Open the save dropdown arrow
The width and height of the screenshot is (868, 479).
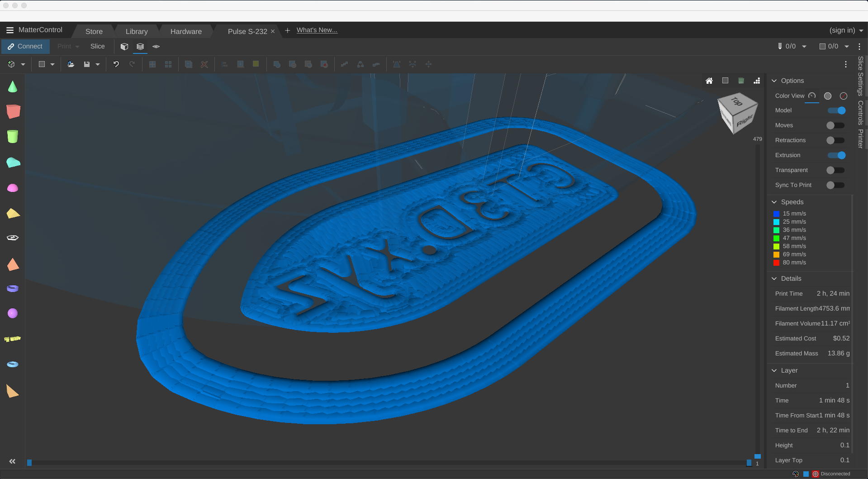[98, 64]
